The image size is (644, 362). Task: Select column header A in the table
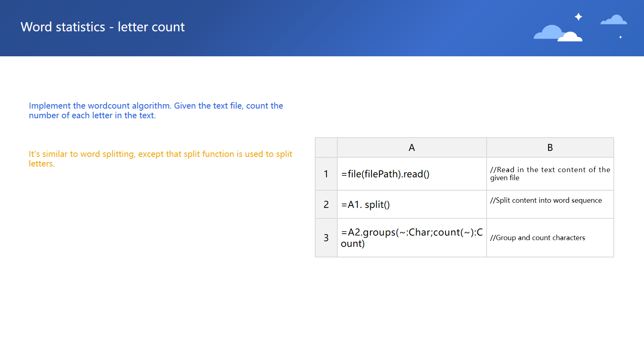tap(411, 148)
